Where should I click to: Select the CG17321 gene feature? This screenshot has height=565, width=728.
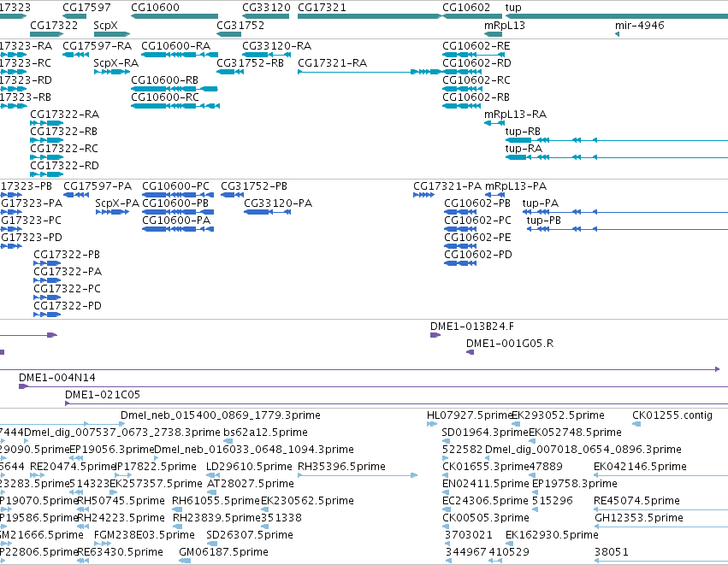click(x=370, y=16)
